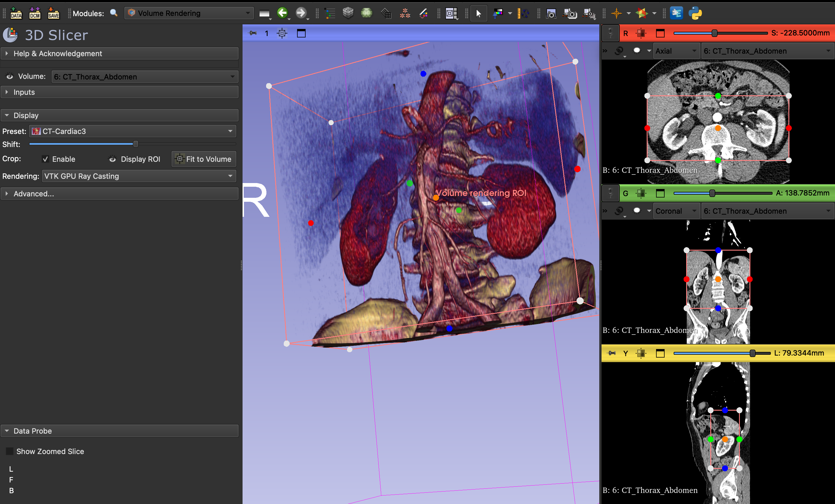Open the Volume Rendering module selector
Screen dimensions: 835x504
pos(189,13)
